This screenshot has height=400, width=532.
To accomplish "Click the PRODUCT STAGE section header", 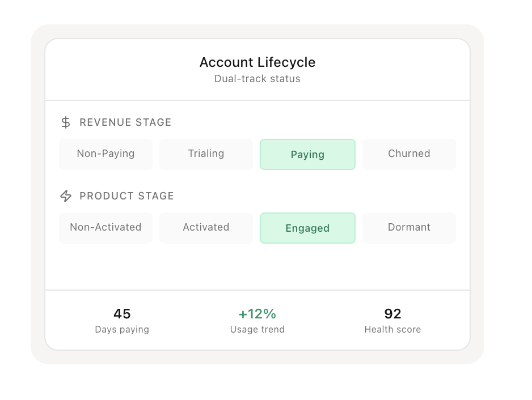I will tap(126, 196).
